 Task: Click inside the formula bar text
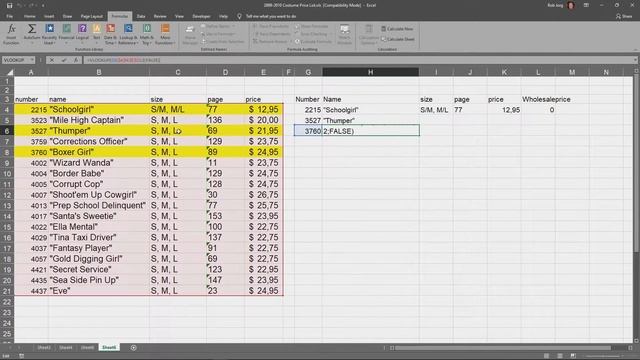click(123, 60)
